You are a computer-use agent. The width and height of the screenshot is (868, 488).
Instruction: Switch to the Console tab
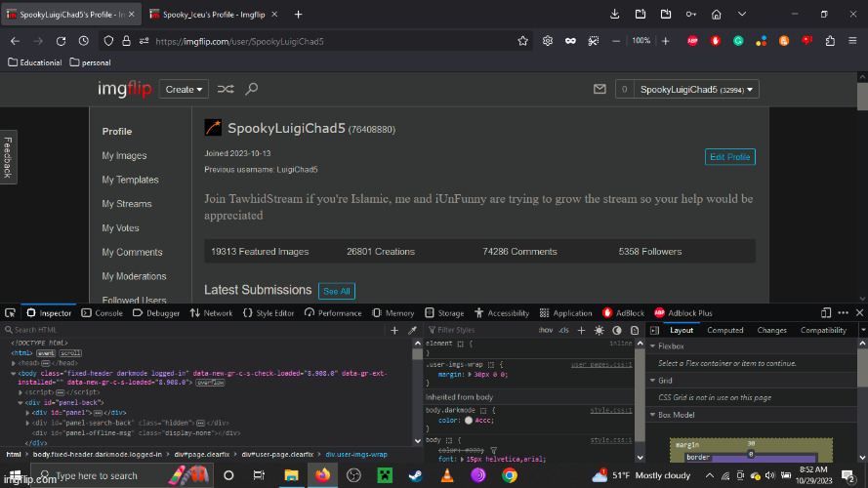(103, 313)
